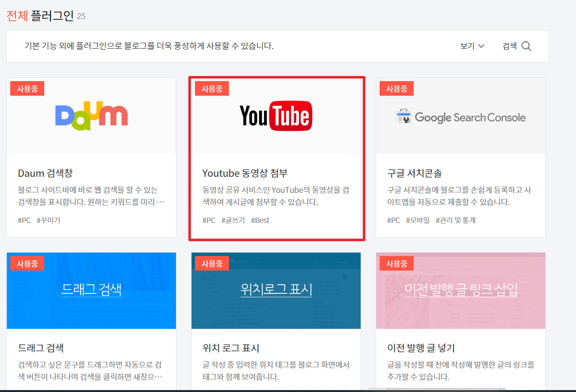Click the 위치로그 표시 banner image
576x392 pixels.
coord(276,290)
